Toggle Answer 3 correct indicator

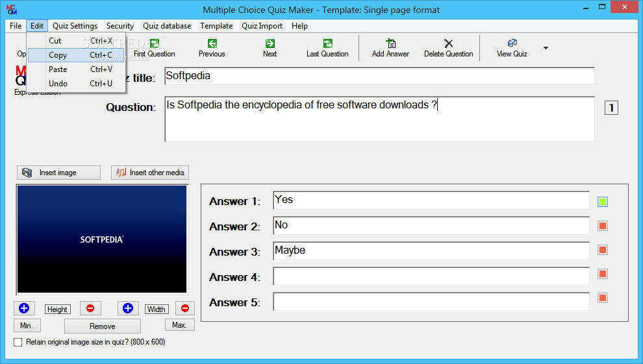602,250
